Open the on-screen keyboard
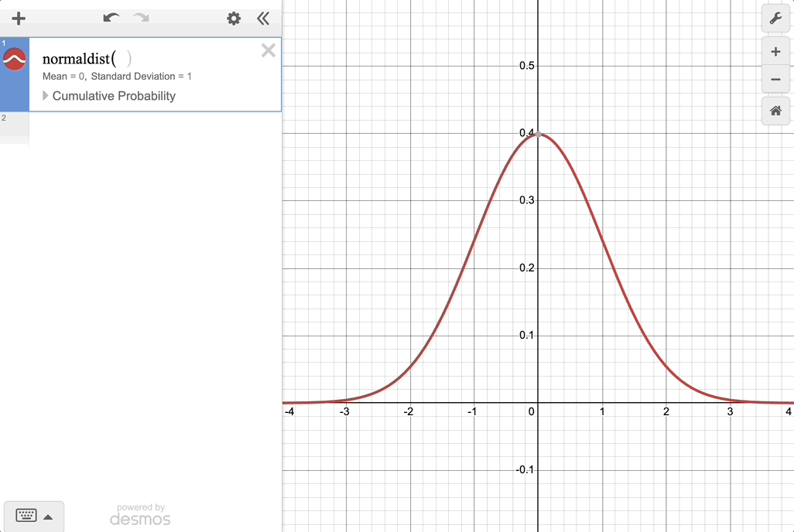 [x=26, y=516]
